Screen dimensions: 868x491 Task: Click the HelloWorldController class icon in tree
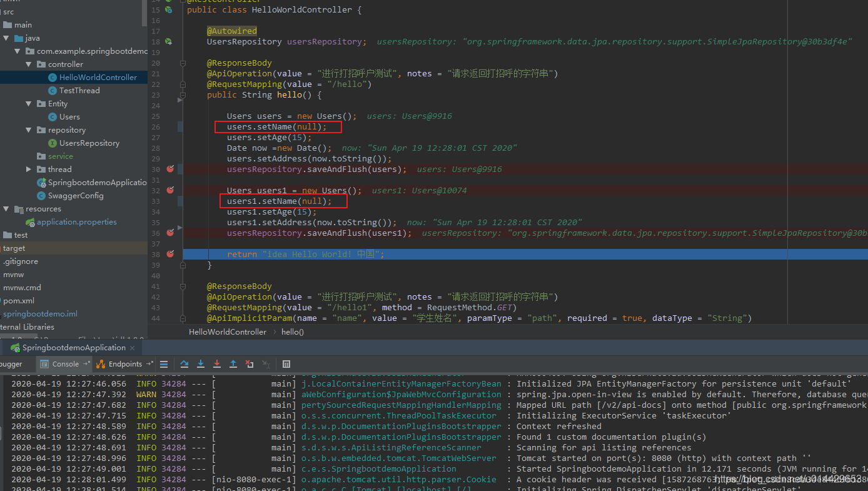(x=53, y=78)
